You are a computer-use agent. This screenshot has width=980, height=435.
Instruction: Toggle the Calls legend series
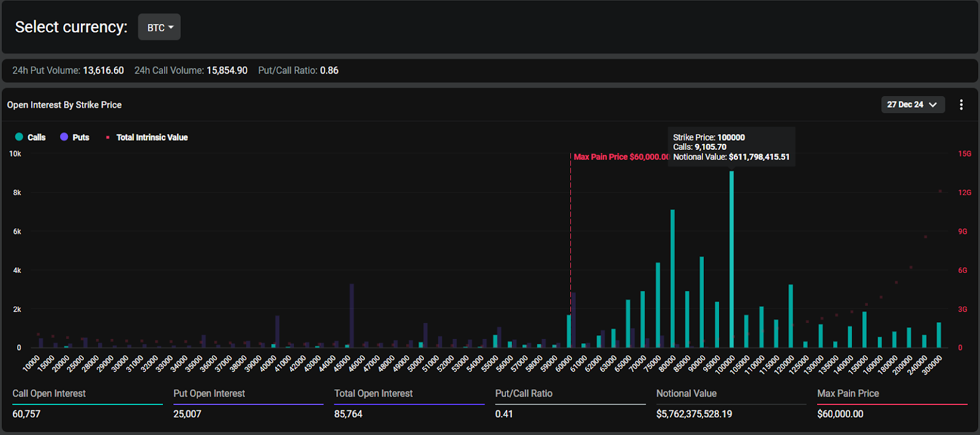pyautogui.click(x=30, y=137)
